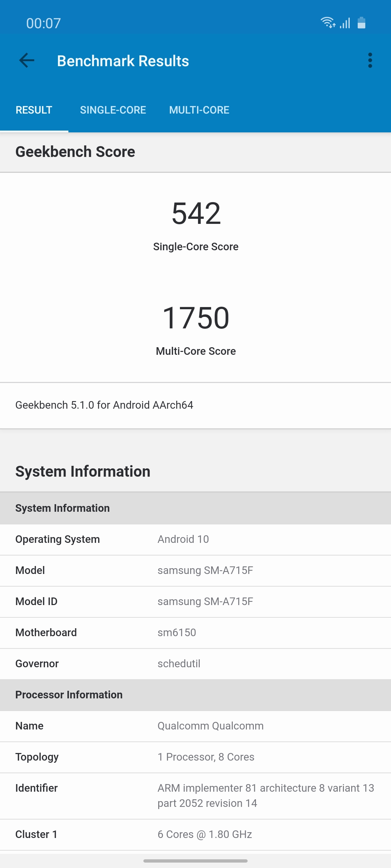Image resolution: width=391 pixels, height=868 pixels.
Task: Tap the Wi-Fi status icon
Action: [x=328, y=23]
